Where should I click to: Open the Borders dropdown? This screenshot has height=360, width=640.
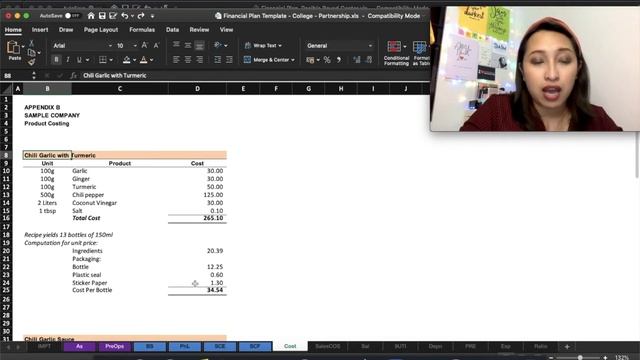point(111,60)
